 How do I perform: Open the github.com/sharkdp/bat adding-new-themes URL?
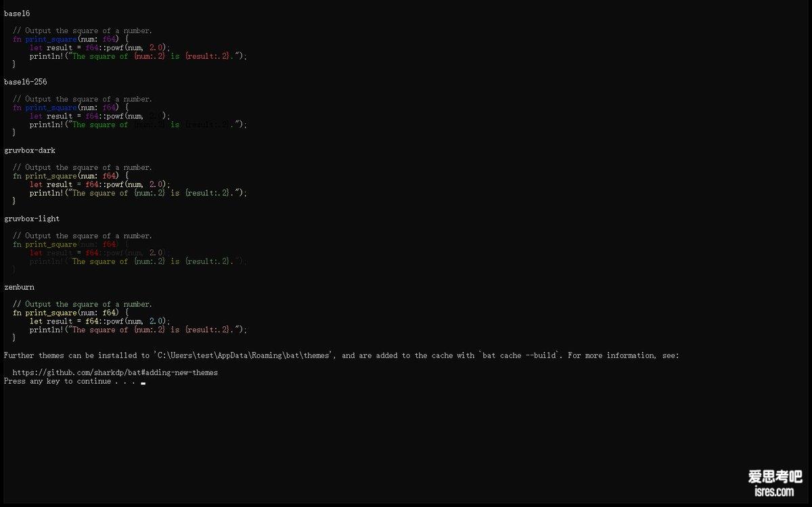click(115, 372)
